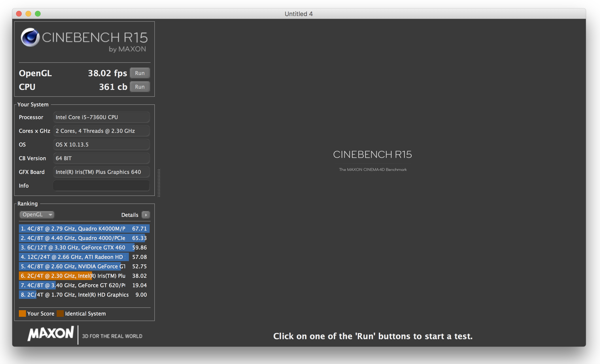Maximize window with the green button

click(x=38, y=14)
